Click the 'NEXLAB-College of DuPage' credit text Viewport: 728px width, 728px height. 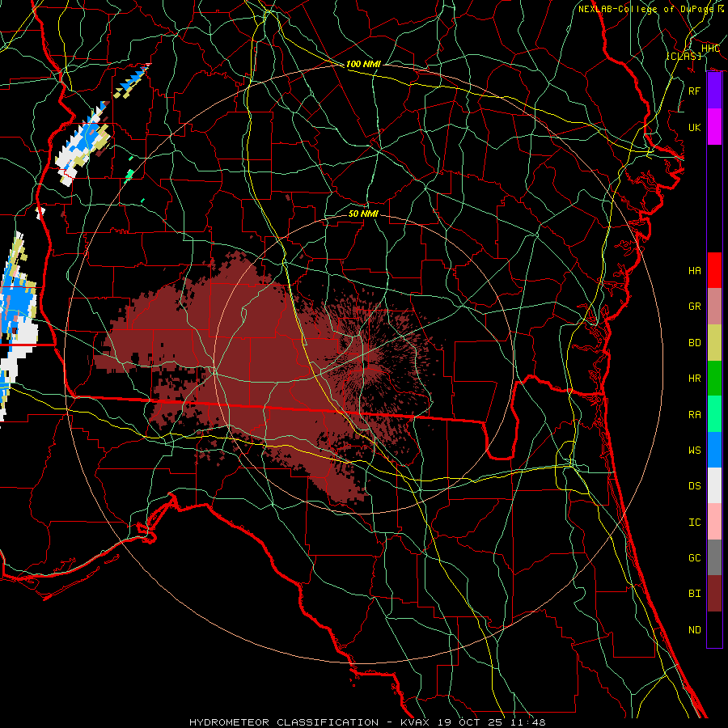[x=645, y=9]
